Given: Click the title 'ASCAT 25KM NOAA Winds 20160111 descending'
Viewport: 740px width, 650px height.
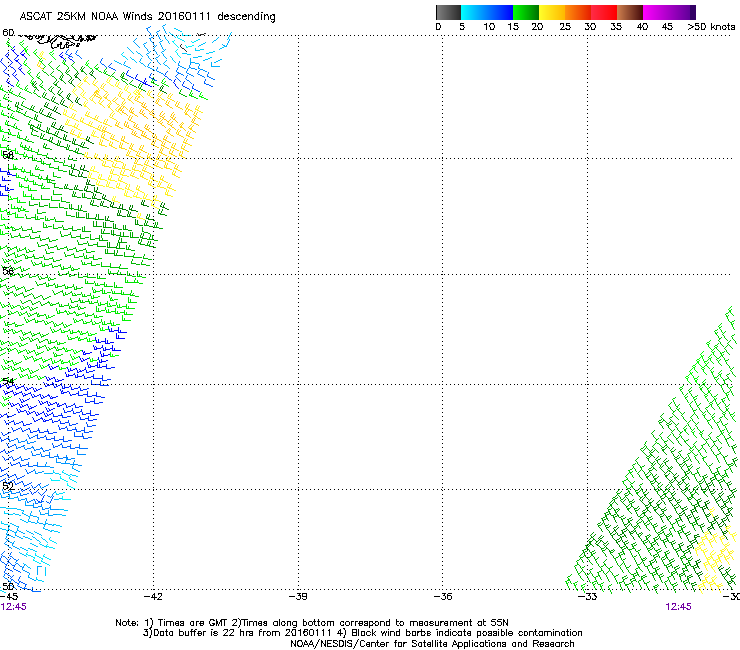Looking at the screenshot, I should [147, 16].
